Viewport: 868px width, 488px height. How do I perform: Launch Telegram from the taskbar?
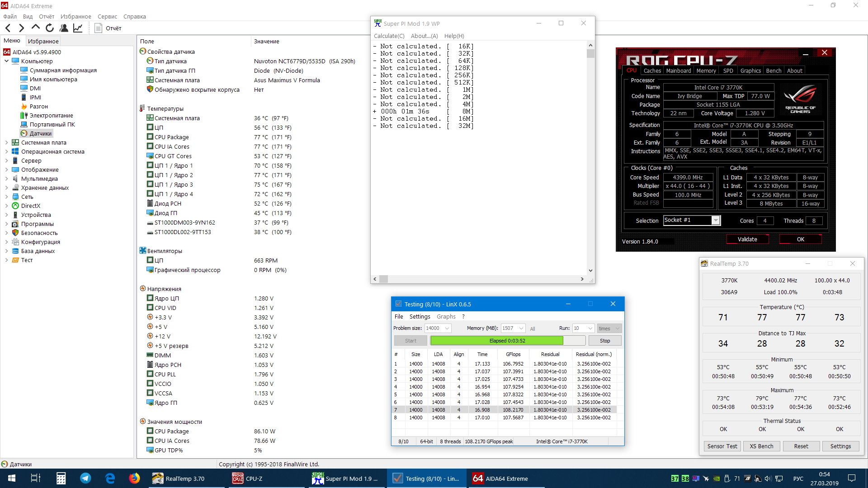[85, 478]
